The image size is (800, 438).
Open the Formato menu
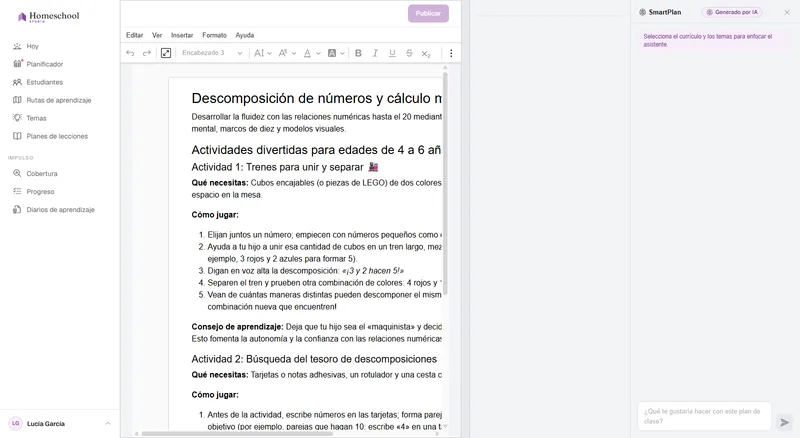click(x=214, y=35)
